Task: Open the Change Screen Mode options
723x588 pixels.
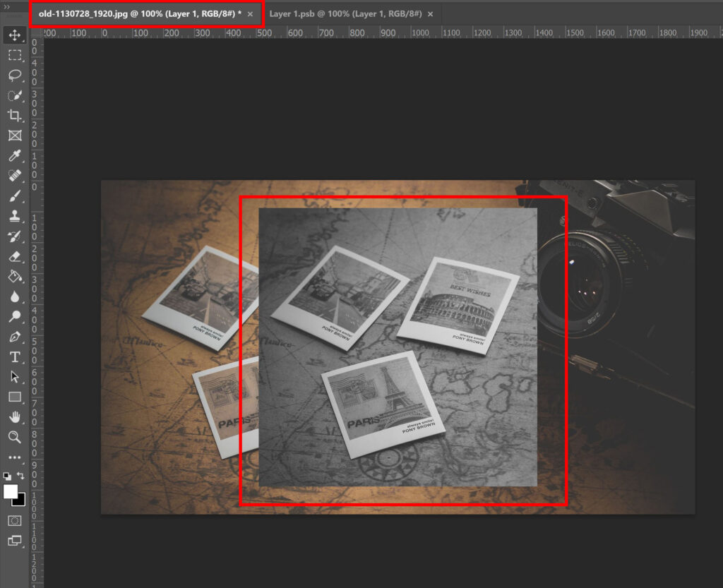Action: point(14,541)
